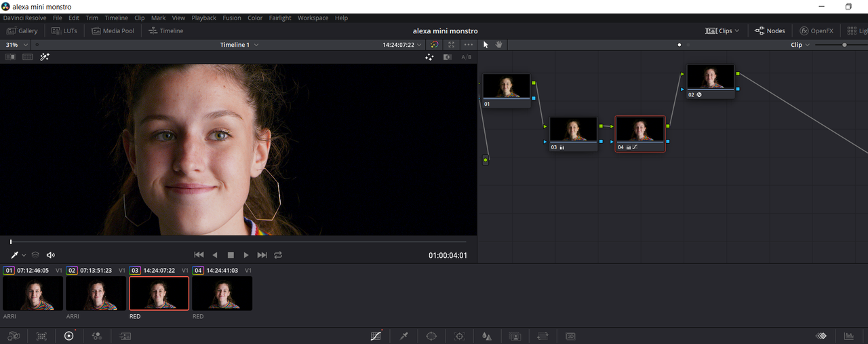The height and width of the screenshot is (344, 868).
Task: Toggle loop playback
Action: point(278,255)
